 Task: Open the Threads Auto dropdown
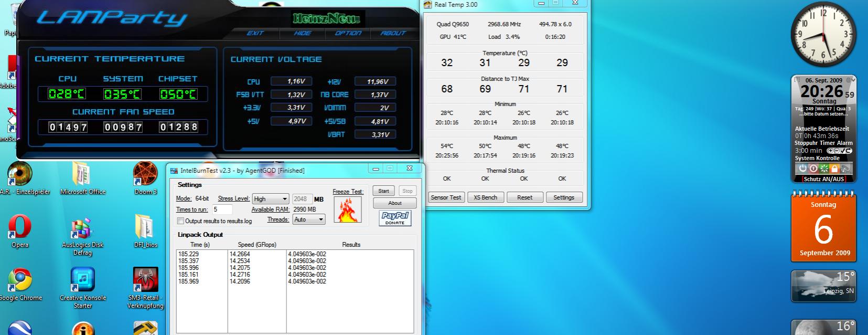[x=308, y=219]
